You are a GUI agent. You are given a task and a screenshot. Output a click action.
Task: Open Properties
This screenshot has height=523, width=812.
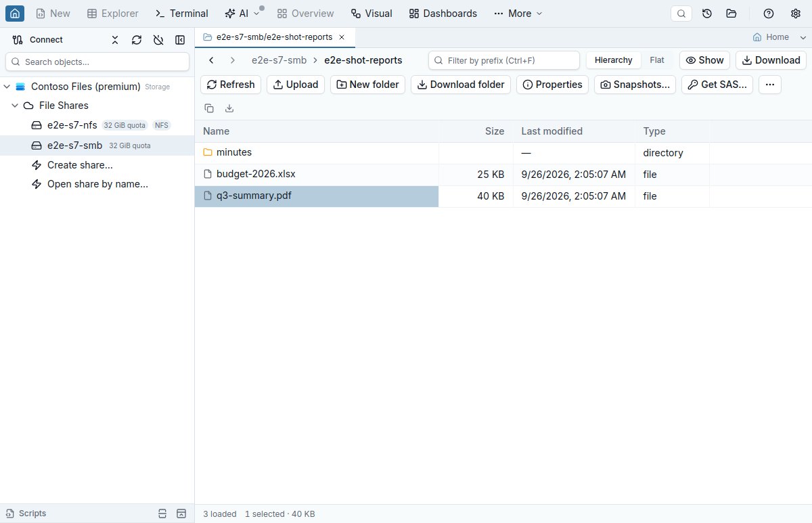point(552,85)
